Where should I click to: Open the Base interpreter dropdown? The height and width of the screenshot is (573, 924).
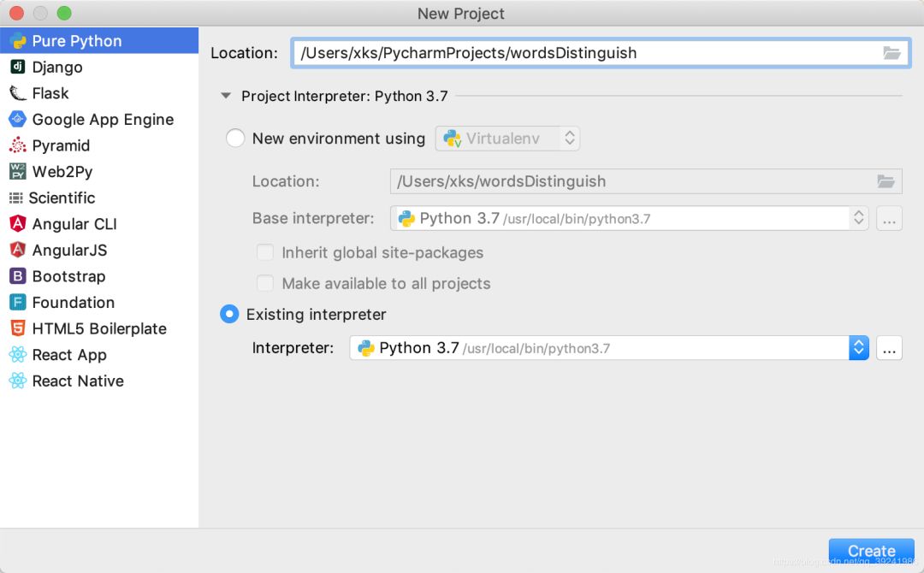(629, 218)
